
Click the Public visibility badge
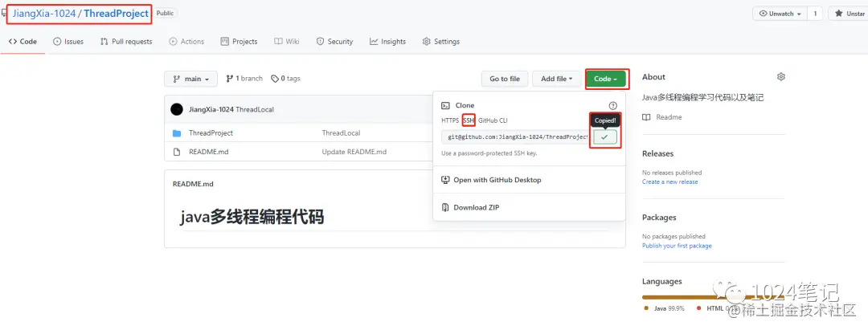(x=165, y=14)
